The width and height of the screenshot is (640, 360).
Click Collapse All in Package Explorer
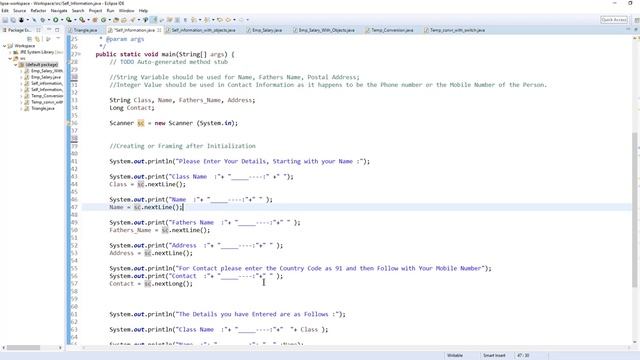(29, 39)
